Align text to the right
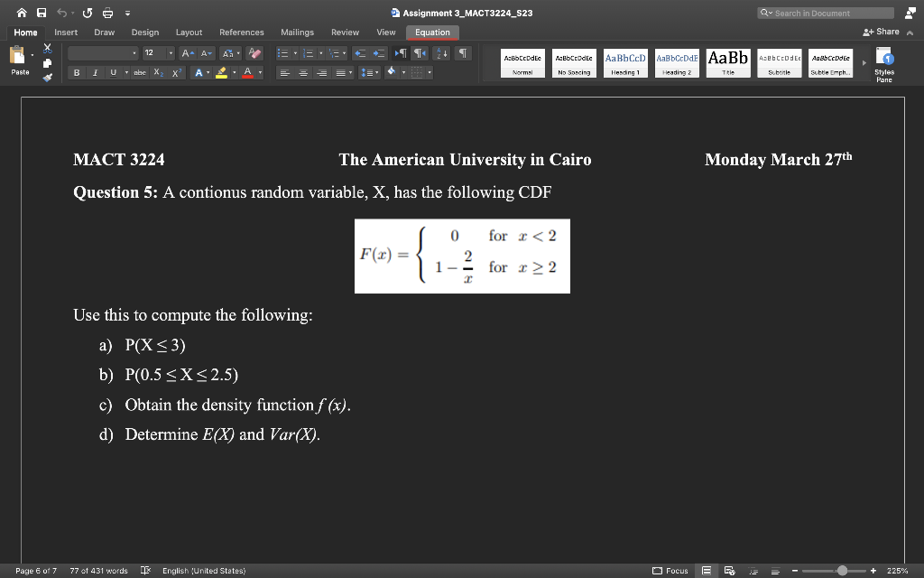924x578 pixels. [322, 72]
